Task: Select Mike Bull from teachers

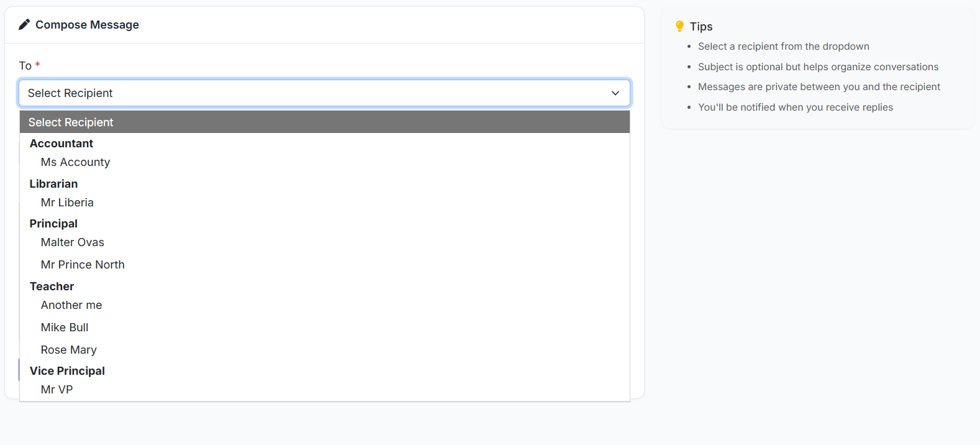Action: [65, 328]
